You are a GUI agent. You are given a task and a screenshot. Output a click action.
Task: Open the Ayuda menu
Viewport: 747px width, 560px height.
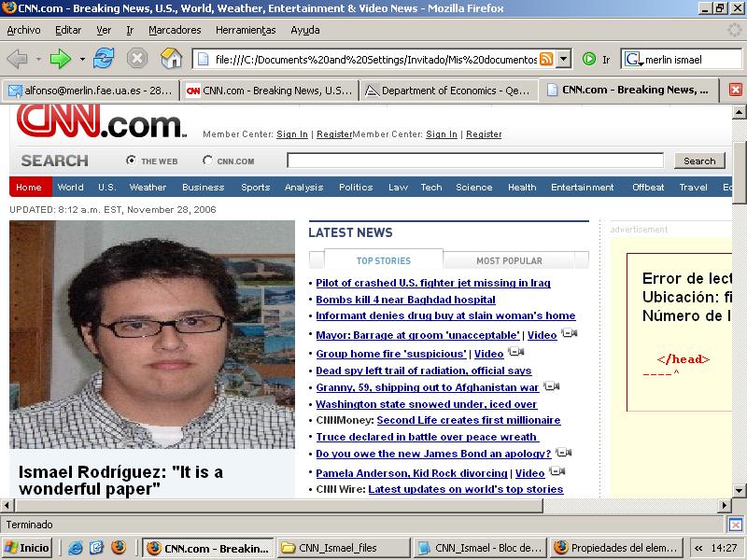[305, 30]
